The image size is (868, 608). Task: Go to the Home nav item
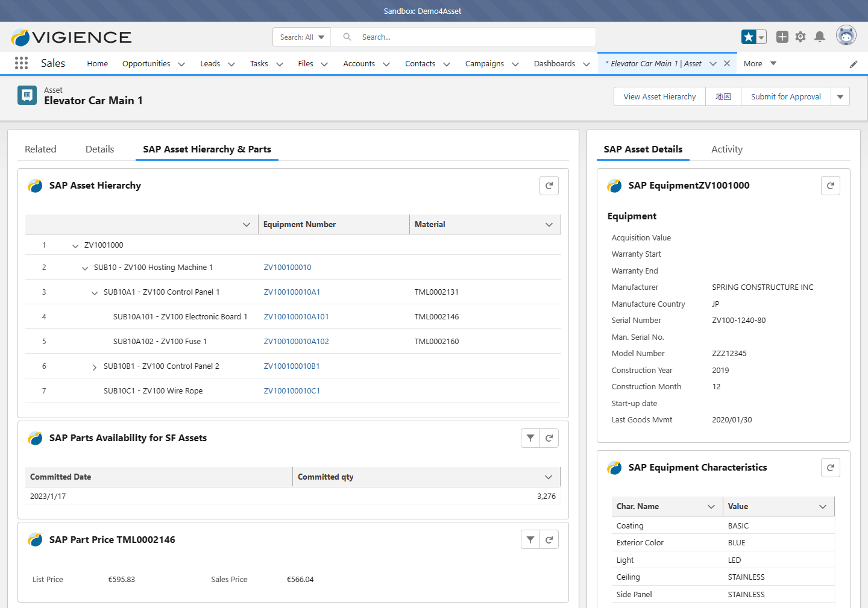pos(98,63)
